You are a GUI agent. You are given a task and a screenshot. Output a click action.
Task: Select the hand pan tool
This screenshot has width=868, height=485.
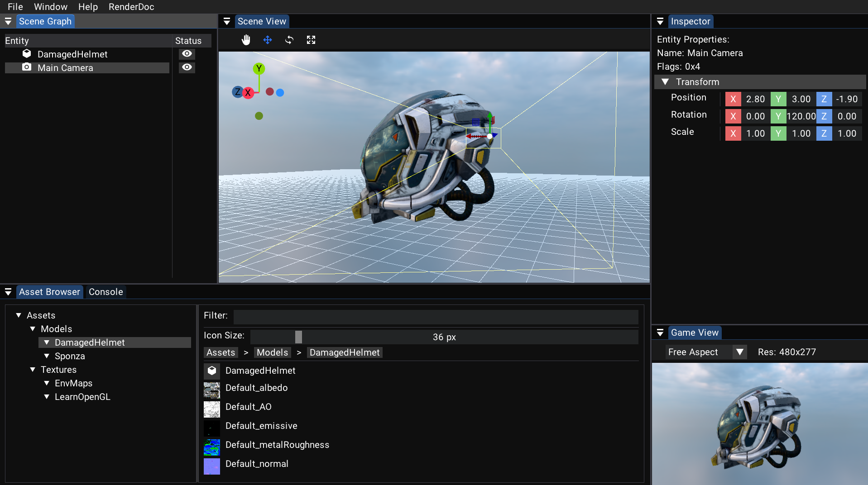pos(246,40)
